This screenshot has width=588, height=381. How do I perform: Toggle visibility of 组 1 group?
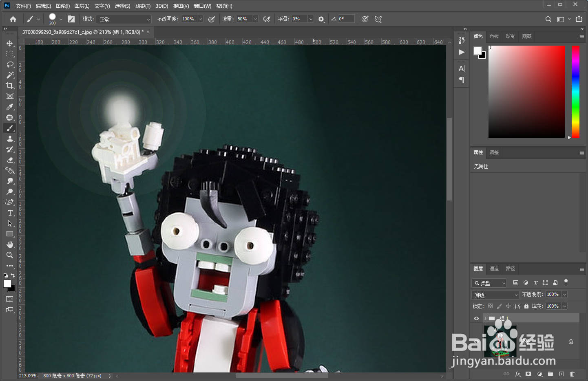476,318
